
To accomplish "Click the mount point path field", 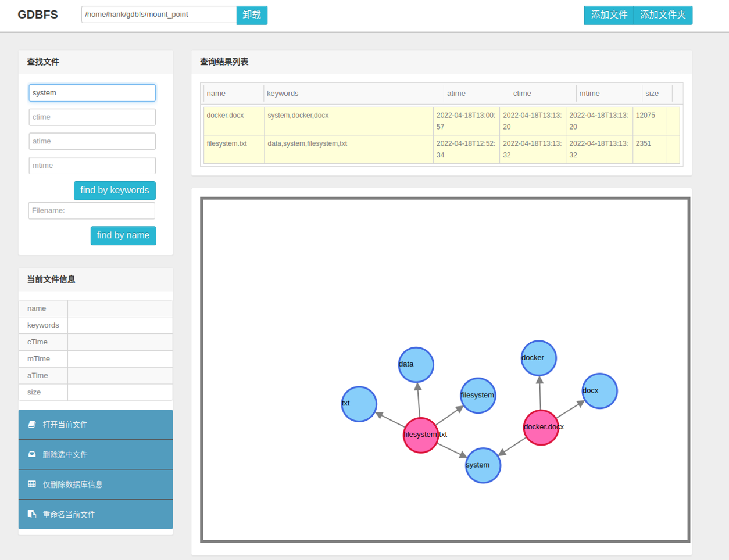I will point(159,15).
